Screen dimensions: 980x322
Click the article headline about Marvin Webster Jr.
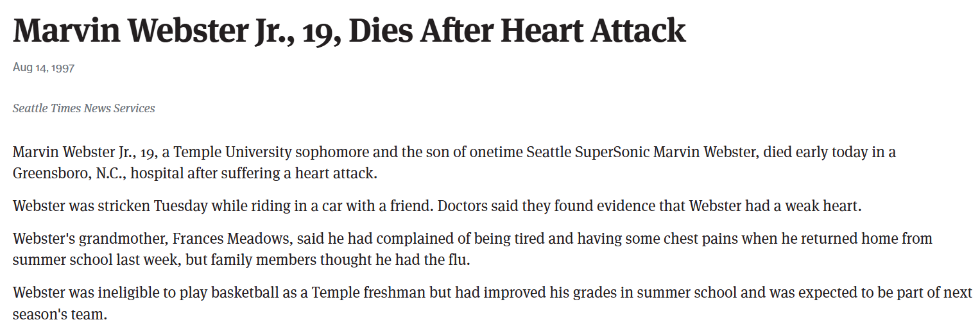348,30
